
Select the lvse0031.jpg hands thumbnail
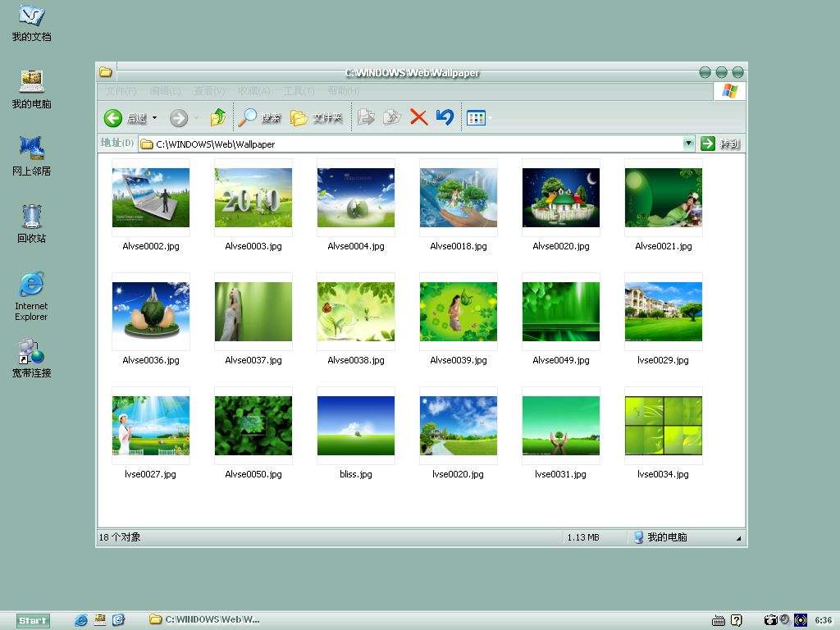click(x=561, y=426)
